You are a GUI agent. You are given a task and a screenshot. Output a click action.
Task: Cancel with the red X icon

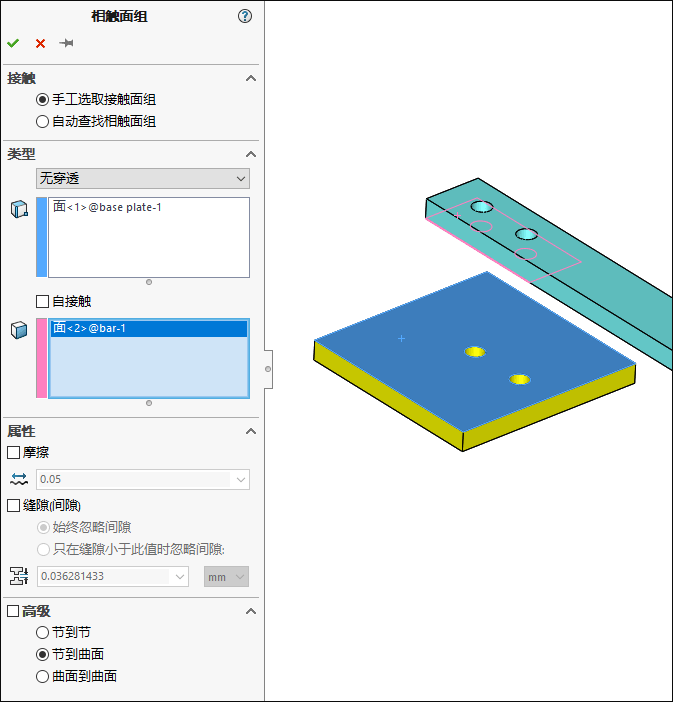[40, 43]
